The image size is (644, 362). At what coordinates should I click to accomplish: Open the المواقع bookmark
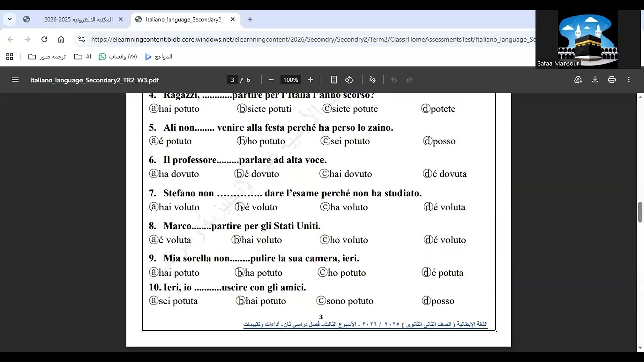pyautogui.click(x=158, y=57)
